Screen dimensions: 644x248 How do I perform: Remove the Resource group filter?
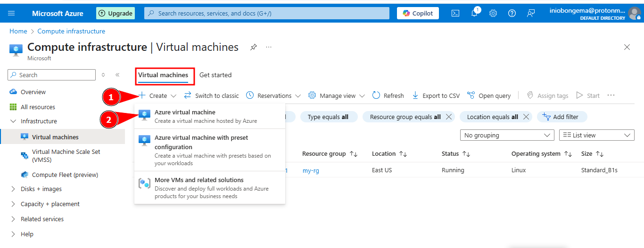point(449,117)
